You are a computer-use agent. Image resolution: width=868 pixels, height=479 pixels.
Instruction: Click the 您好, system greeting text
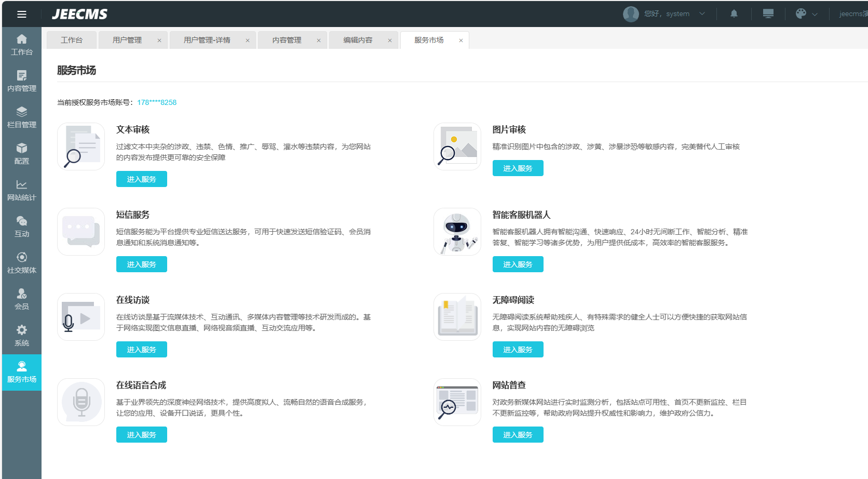coord(667,14)
